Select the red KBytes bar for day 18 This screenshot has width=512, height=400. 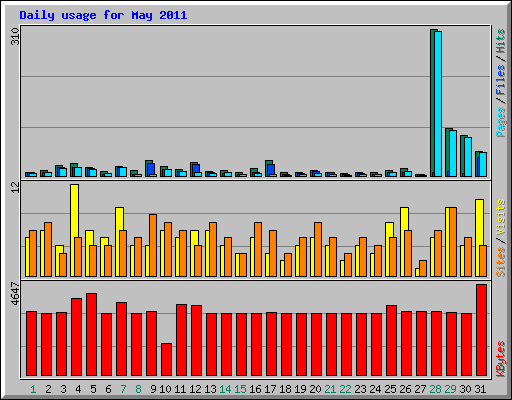(287, 345)
